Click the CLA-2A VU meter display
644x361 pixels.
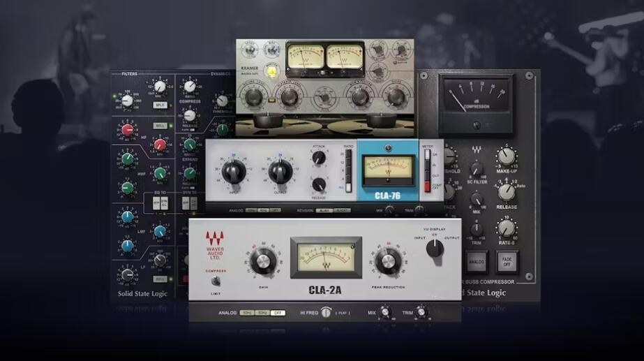[x=326, y=258]
